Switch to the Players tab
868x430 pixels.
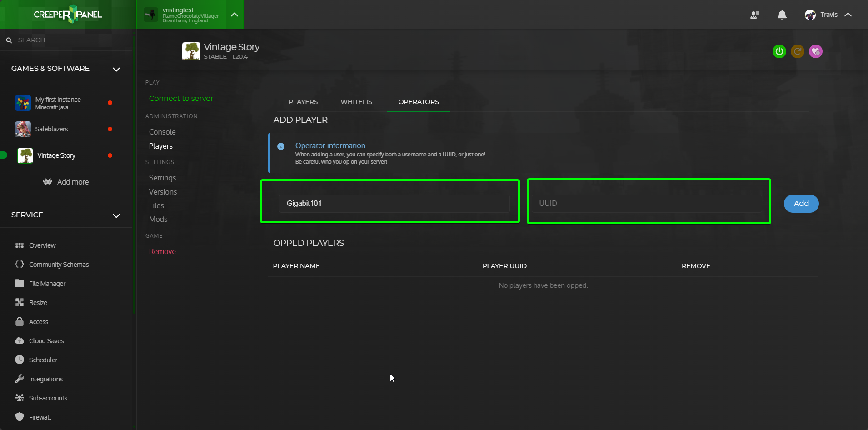(x=303, y=102)
